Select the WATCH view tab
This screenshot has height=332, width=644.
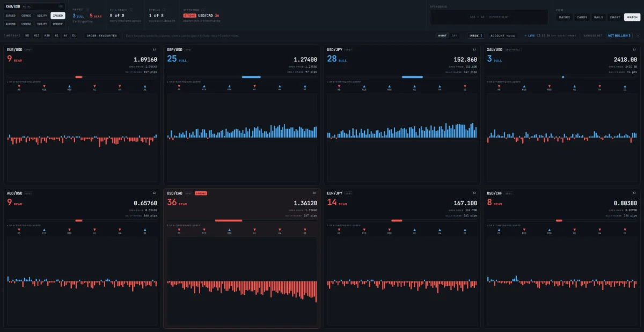pyautogui.click(x=632, y=17)
